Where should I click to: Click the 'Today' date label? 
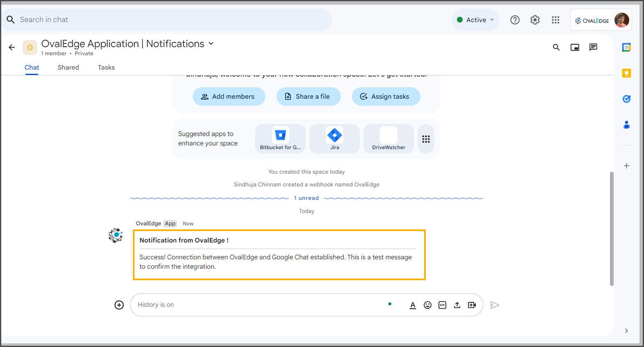coord(306,211)
